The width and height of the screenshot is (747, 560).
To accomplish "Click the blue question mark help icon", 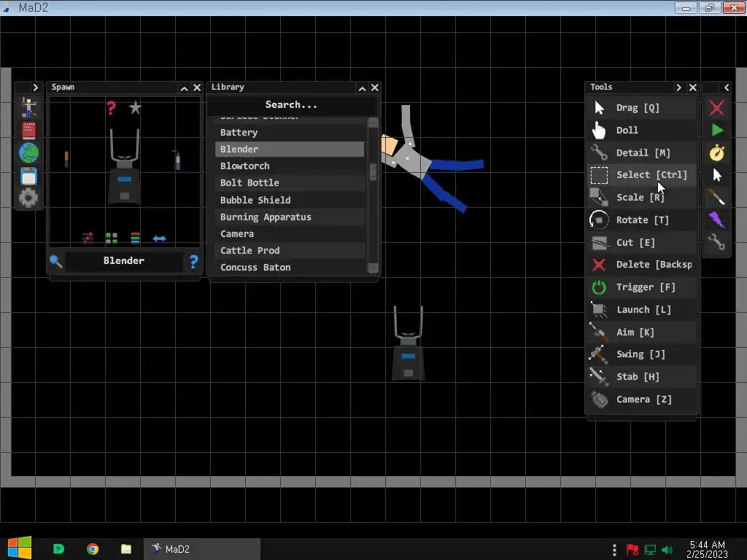I will click(193, 261).
